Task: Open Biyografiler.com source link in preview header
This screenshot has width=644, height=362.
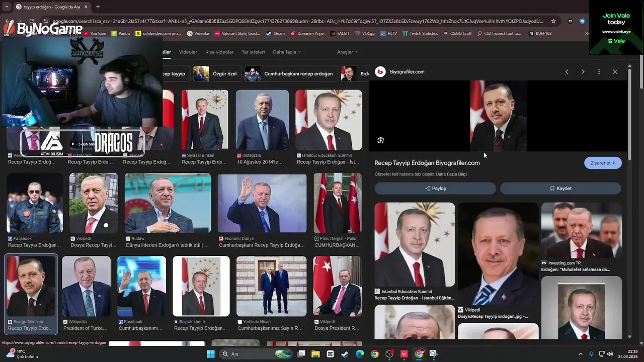Action: click(407, 72)
